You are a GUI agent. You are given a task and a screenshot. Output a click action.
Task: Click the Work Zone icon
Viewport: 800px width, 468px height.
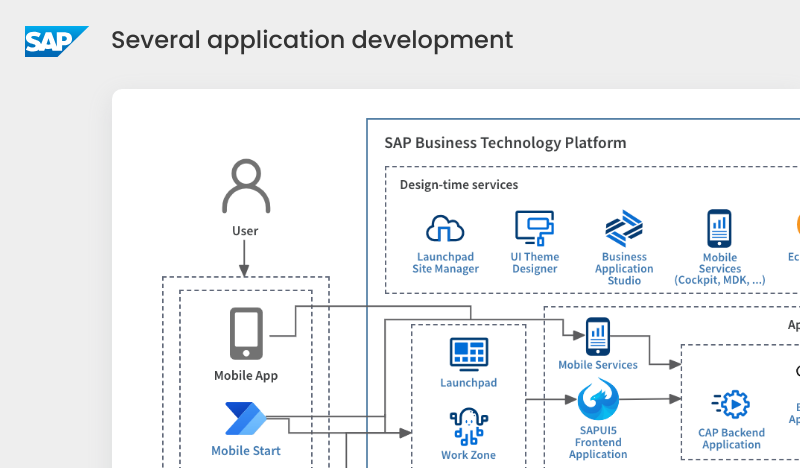point(468,427)
